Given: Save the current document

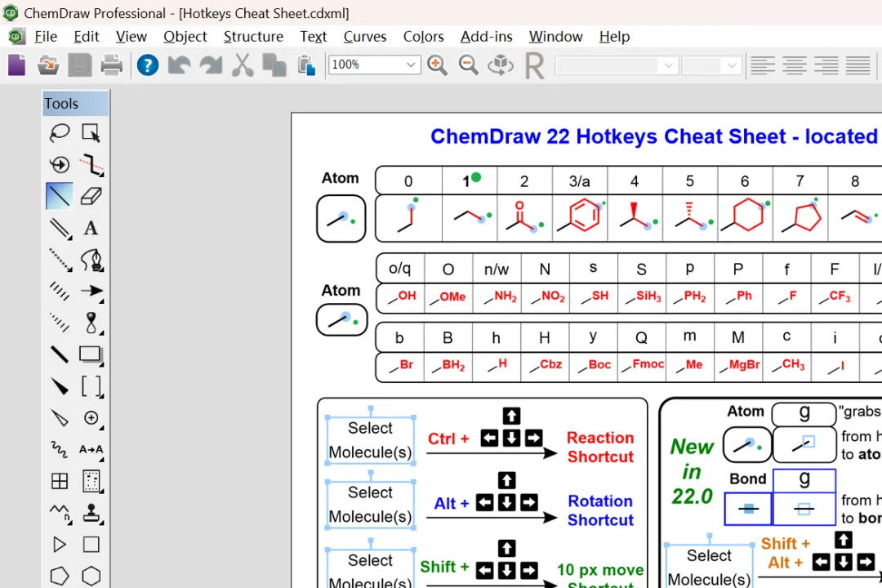Looking at the screenshot, I should (x=80, y=65).
